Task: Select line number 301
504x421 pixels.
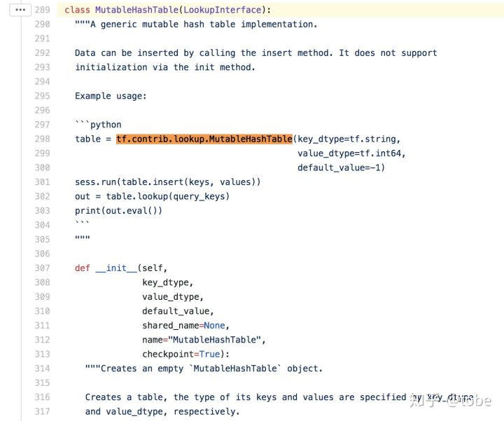Action: tap(43, 182)
